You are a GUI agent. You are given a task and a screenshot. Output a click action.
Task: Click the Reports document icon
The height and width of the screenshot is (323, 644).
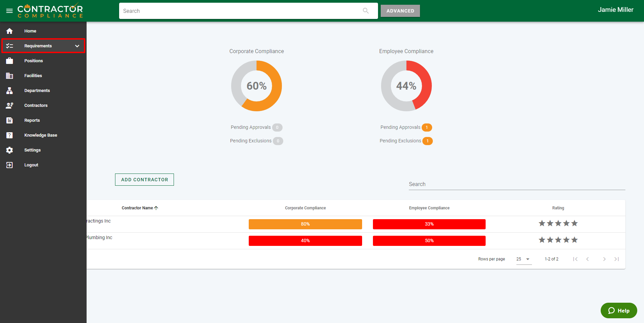pyautogui.click(x=9, y=120)
